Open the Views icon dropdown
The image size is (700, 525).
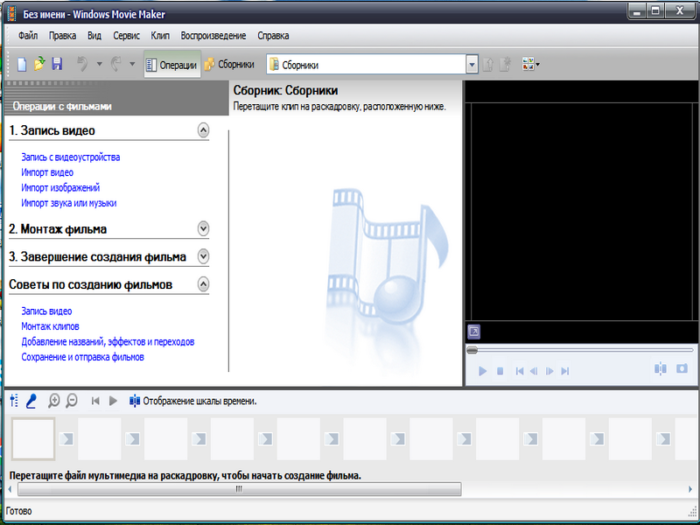530,64
